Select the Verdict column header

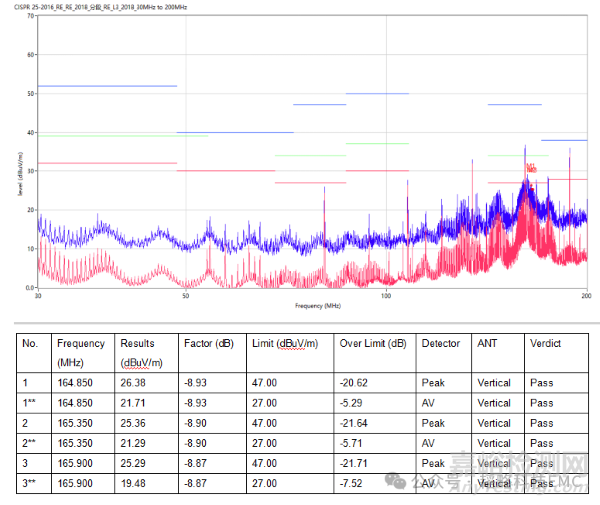[x=545, y=344]
